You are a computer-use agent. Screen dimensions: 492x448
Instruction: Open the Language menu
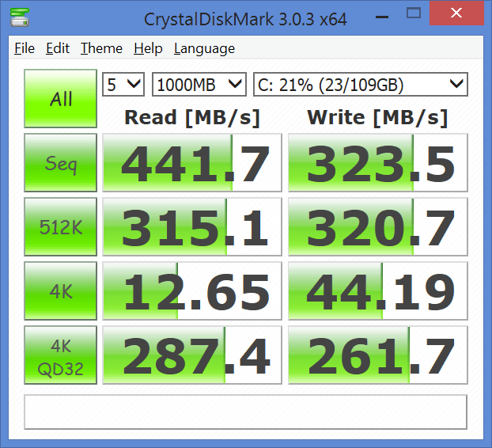click(x=204, y=48)
